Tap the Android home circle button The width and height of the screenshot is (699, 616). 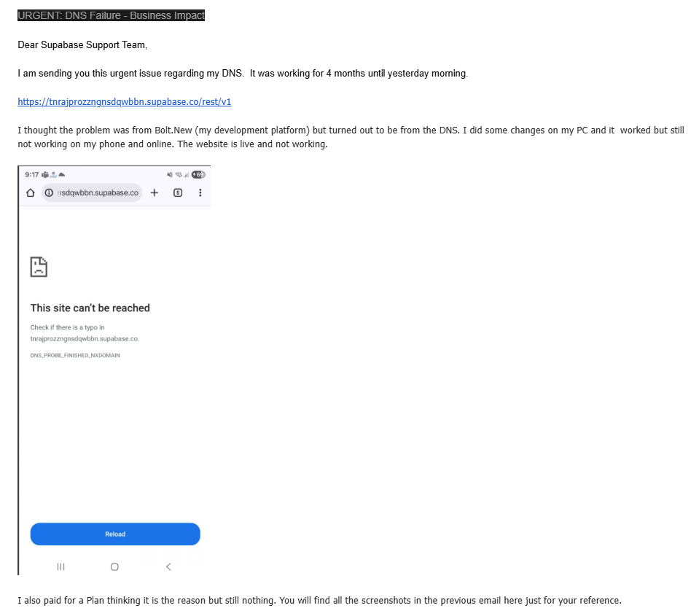click(114, 566)
